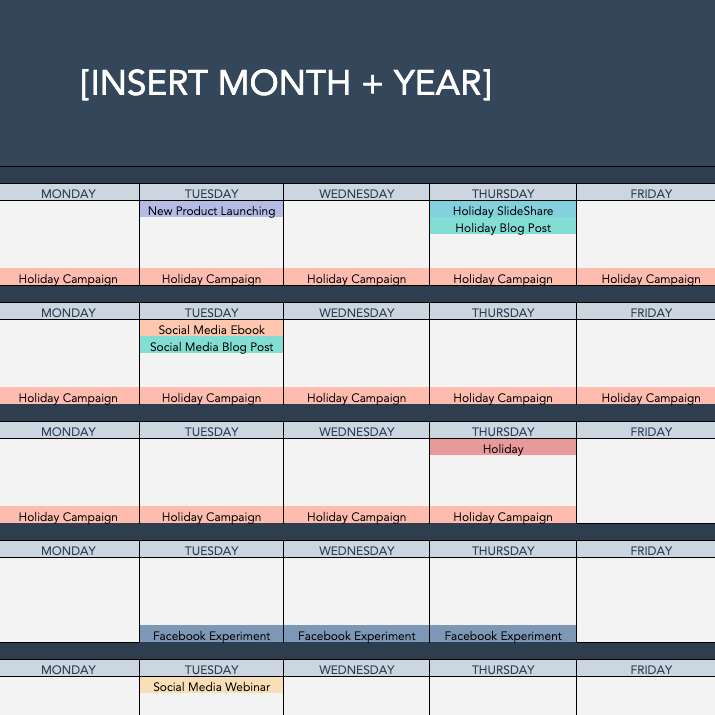Image resolution: width=715 pixels, height=715 pixels.
Task: Select the New Product Launching event
Action: [211, 211]
